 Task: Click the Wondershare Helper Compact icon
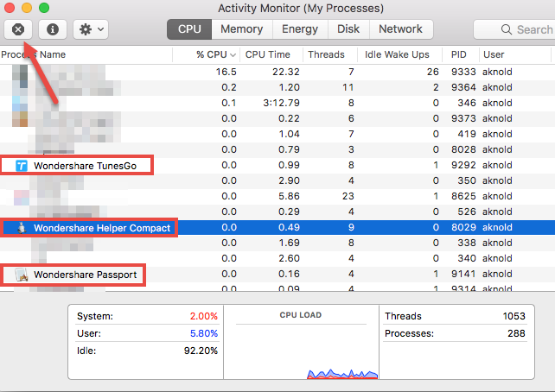(22, 228)
